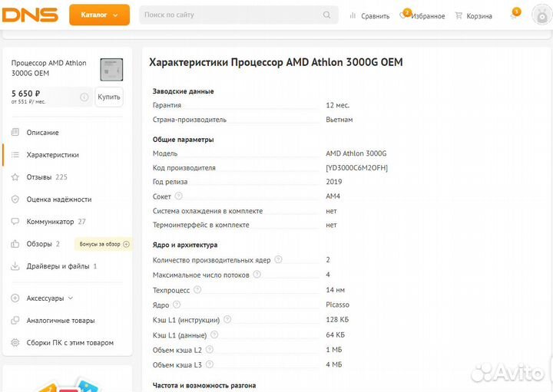Click the Бонусы за обзор badge
The height and width of the screenshot is (392, 553).
pos(103,244)
